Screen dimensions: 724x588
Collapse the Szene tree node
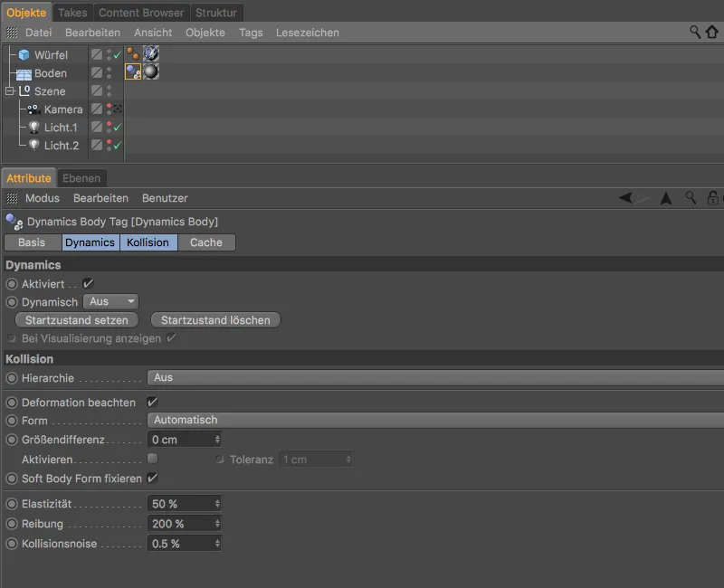point(10,91)
